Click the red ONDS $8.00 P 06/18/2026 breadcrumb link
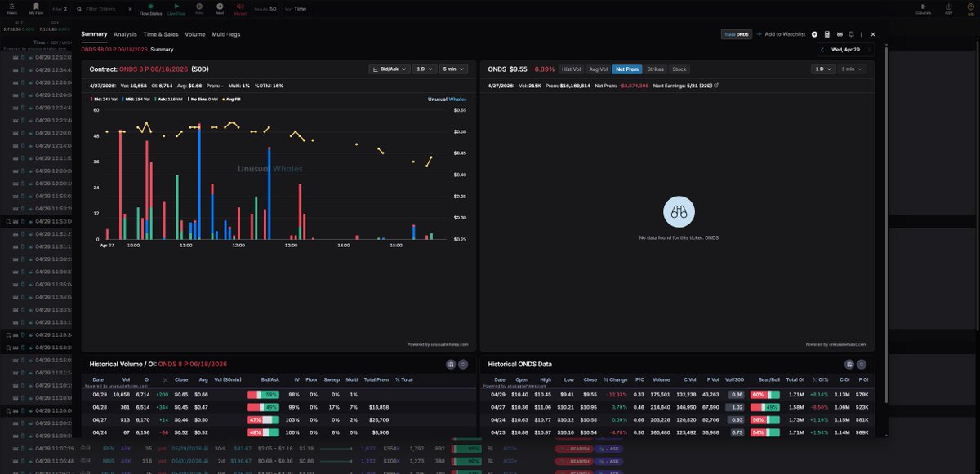The image size is (980, 474). point(114,50)
